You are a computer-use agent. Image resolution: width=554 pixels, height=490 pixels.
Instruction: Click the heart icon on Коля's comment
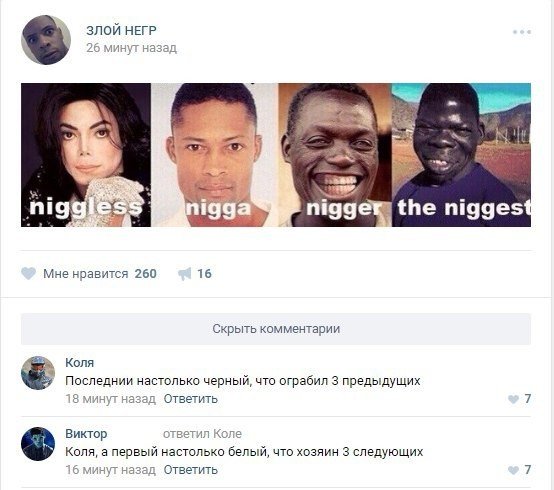click(513, 399)
